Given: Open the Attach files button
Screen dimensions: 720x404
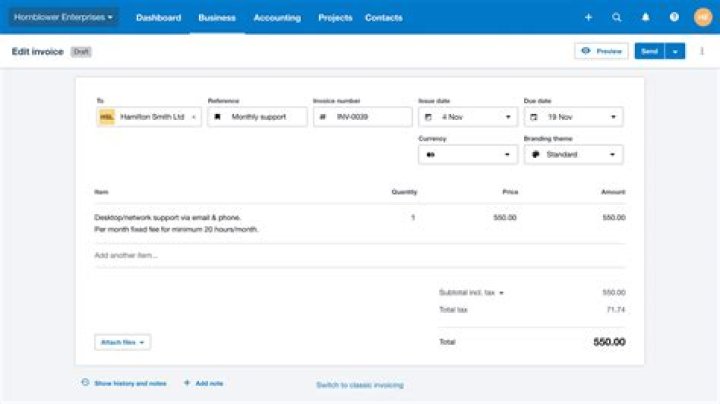Looking at the screenshot, I should (122, 342).
